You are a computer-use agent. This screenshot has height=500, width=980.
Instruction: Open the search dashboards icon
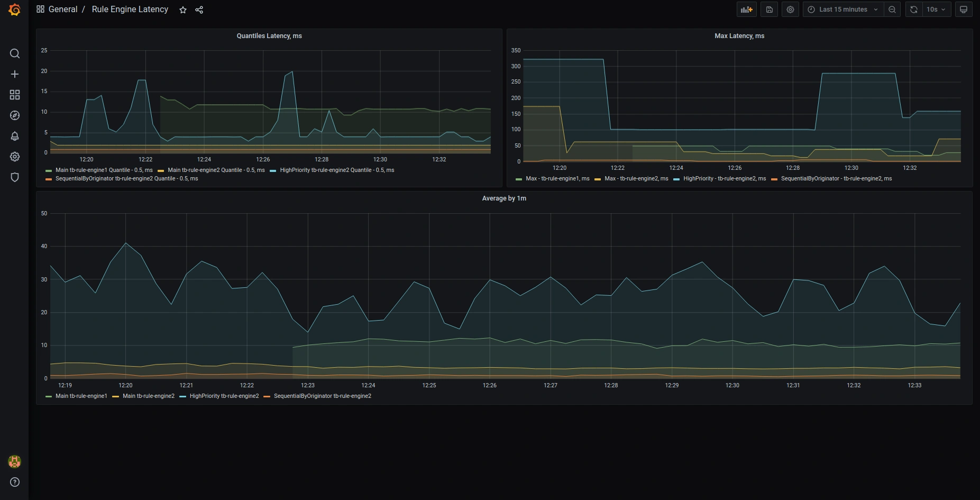point(15,53)
